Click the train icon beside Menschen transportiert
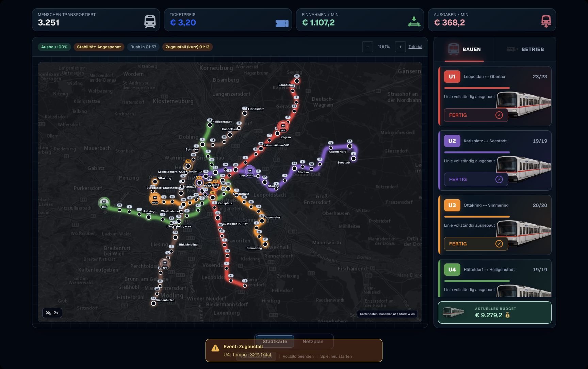588x369 pixels. (x=150, y=21)
